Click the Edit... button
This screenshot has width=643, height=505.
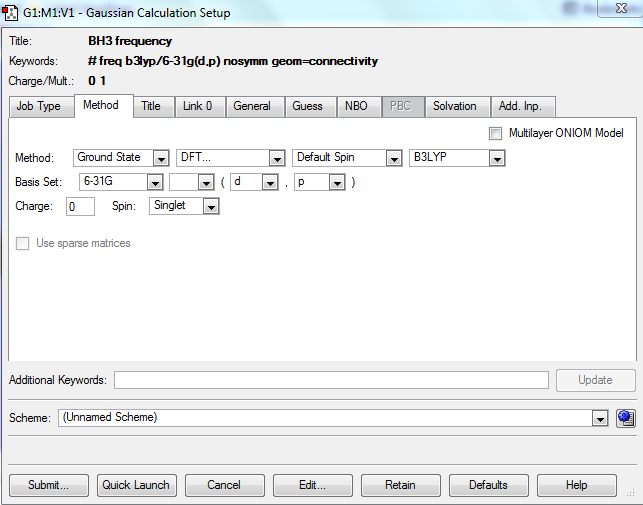pyautogui.click(x=312, y=485)
